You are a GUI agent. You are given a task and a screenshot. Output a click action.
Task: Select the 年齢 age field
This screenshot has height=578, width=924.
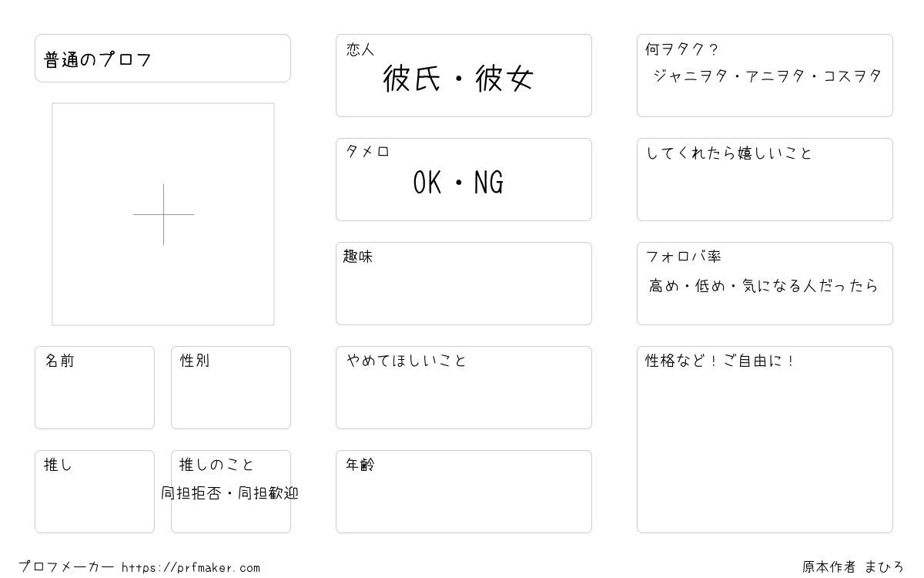(x=464, y=492)
